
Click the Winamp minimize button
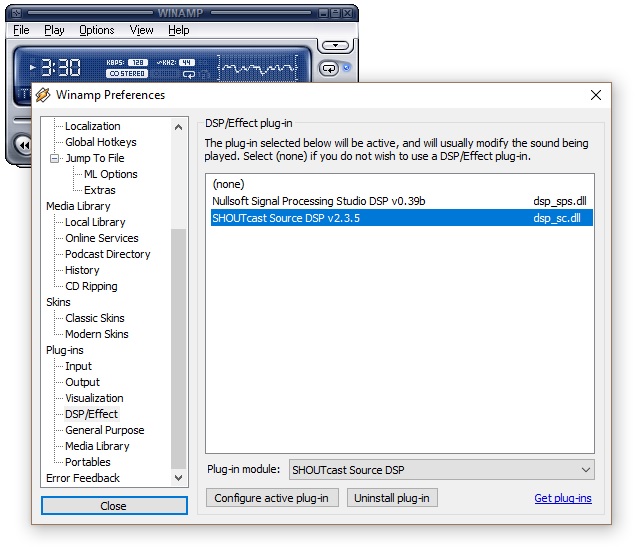(x=323, y=13)
